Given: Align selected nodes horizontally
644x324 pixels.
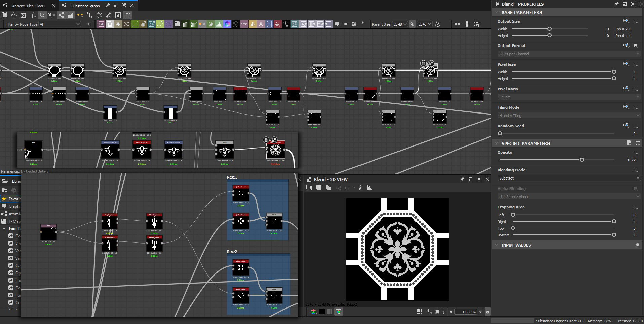Looking at the screenshot, I should (x=458, y=24).
